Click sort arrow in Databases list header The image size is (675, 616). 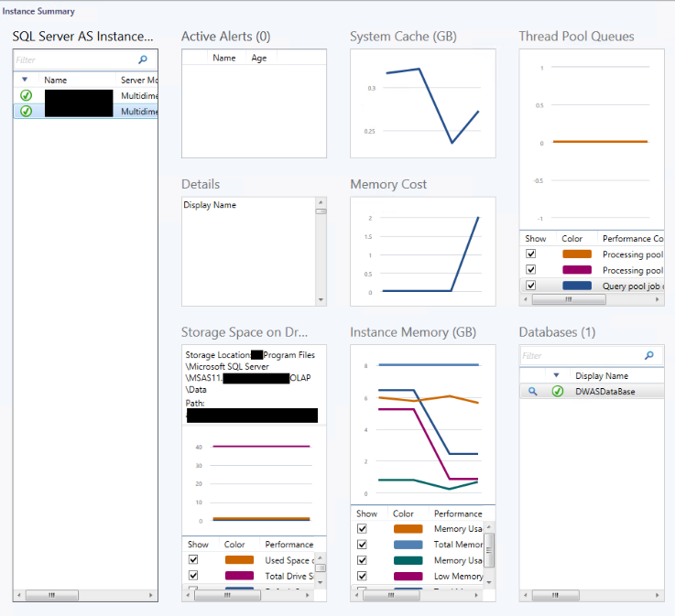tap(556, 375)
